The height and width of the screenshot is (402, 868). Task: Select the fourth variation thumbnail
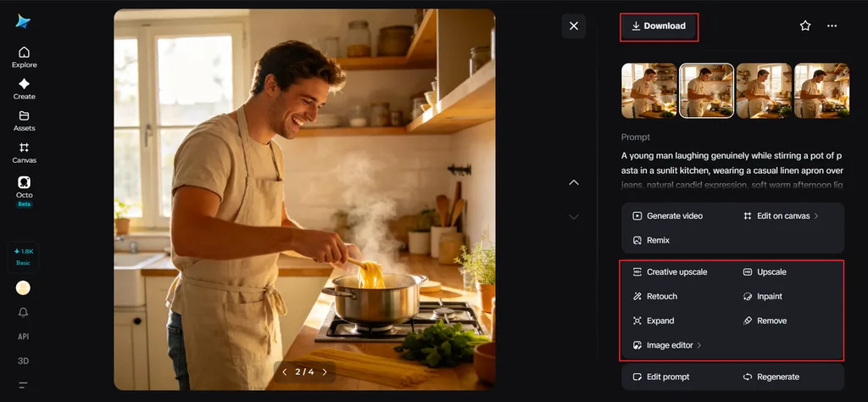coord(821,90)
